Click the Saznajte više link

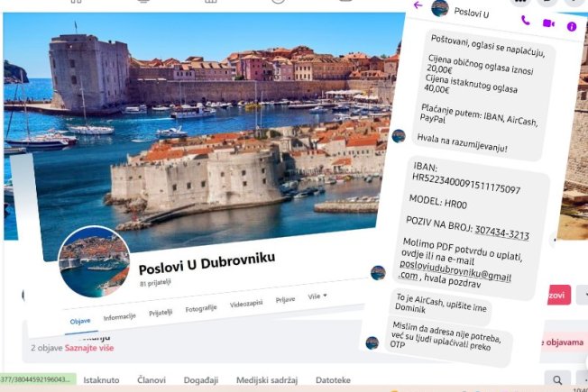pyautogui.click(x=89, y=348)
